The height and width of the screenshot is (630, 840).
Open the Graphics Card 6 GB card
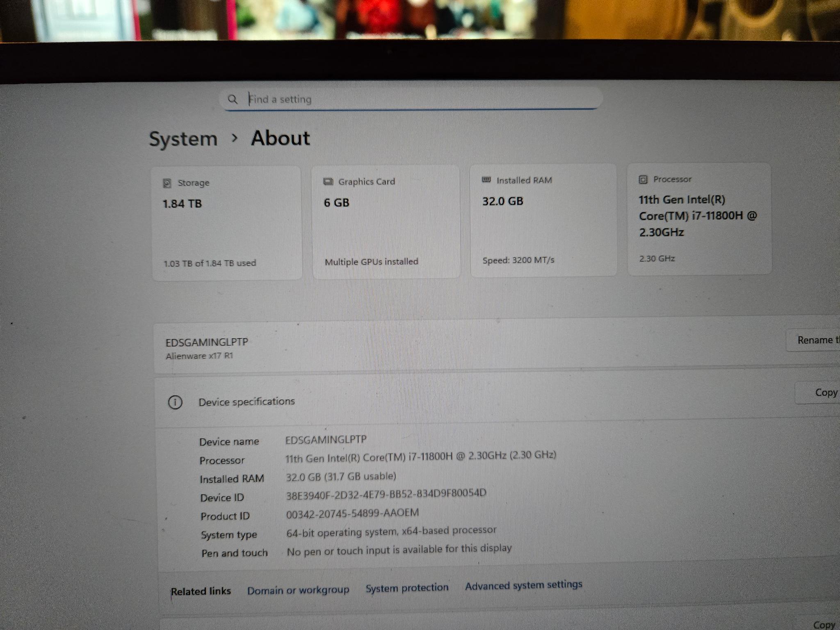386,221
